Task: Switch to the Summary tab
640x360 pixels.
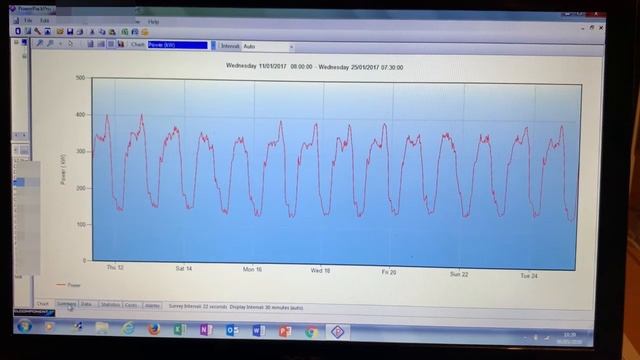Action: (x=66, y=304)
